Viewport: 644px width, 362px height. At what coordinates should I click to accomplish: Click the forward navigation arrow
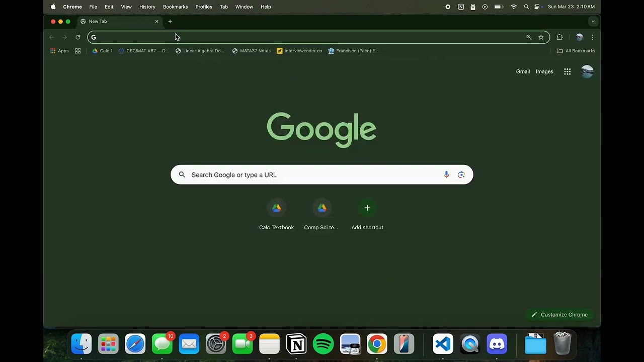[64, 37]
